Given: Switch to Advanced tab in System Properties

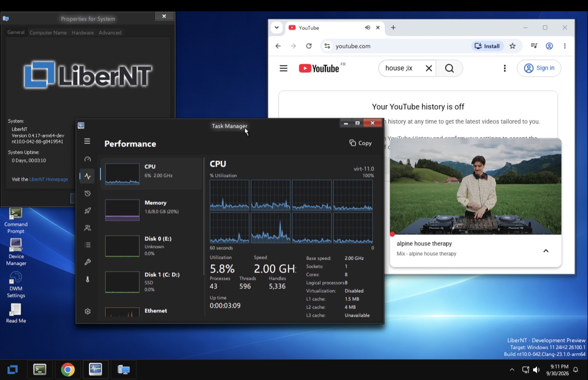Looking at the screenshot, I should (x=110, y=33).
